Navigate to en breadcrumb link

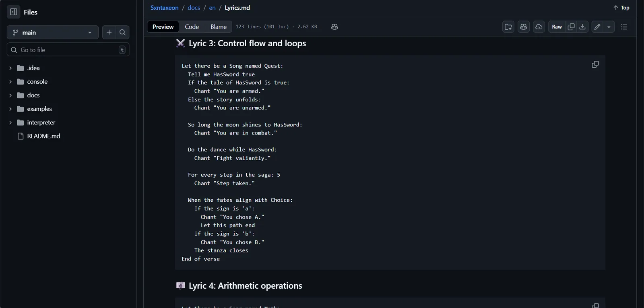pos(212,8)
